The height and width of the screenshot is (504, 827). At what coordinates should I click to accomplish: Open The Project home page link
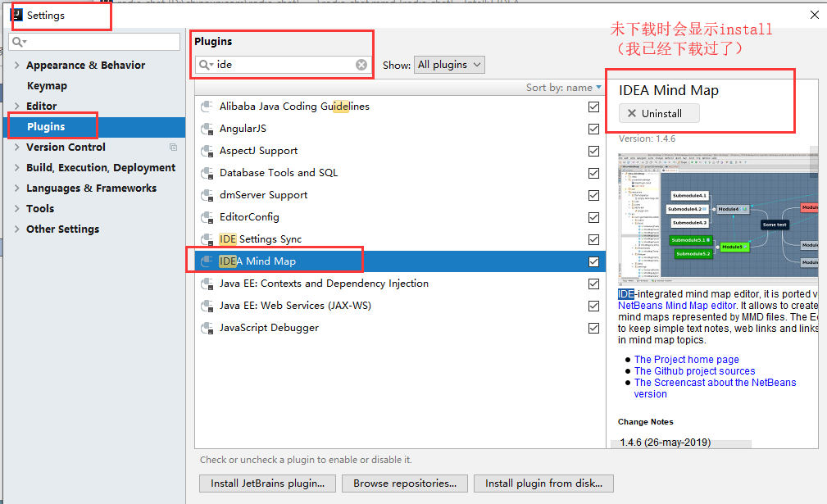point(686,360)
